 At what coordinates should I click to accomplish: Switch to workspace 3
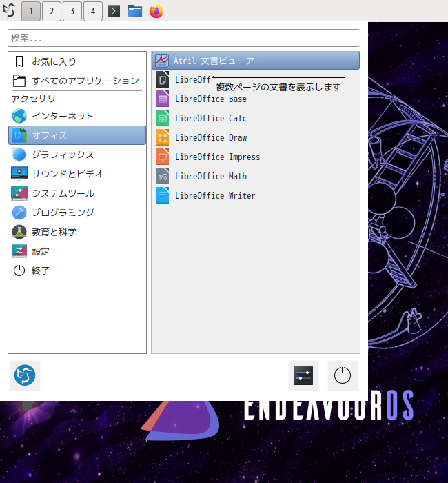tap(72, 12)
